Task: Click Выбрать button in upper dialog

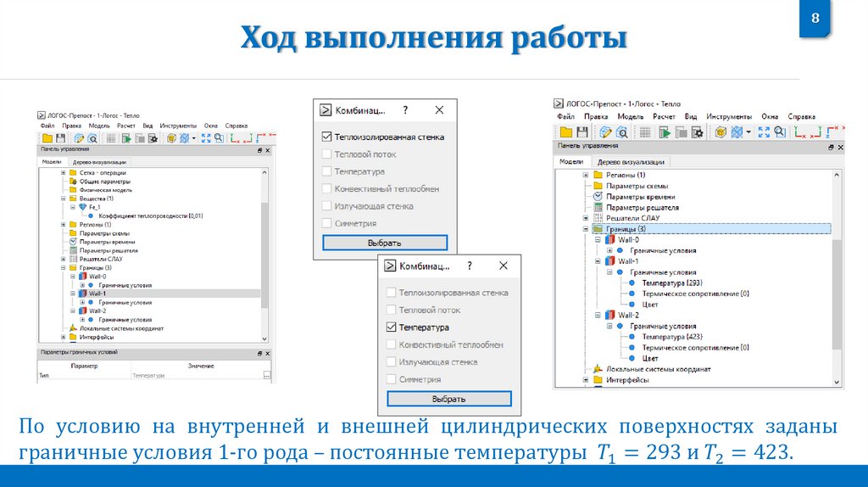Action: point(385,243)
